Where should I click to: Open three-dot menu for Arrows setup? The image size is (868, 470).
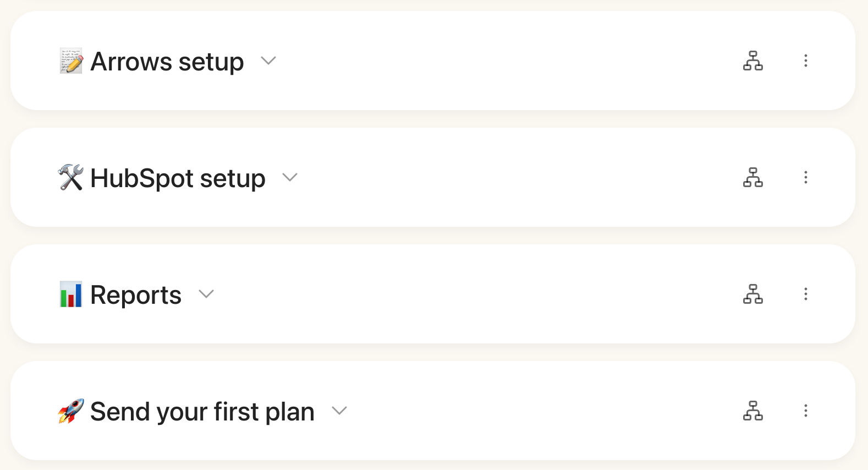tap(805, 61)
